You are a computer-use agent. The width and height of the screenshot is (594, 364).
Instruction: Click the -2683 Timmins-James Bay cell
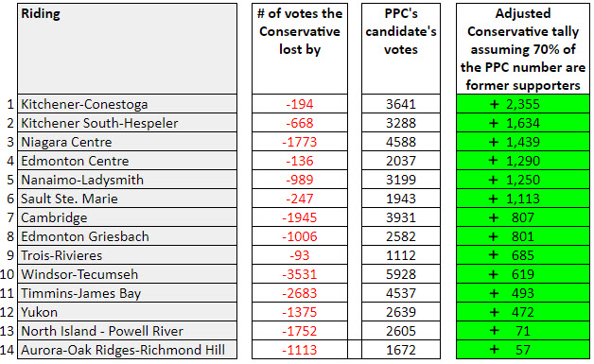tap(300, 293)
